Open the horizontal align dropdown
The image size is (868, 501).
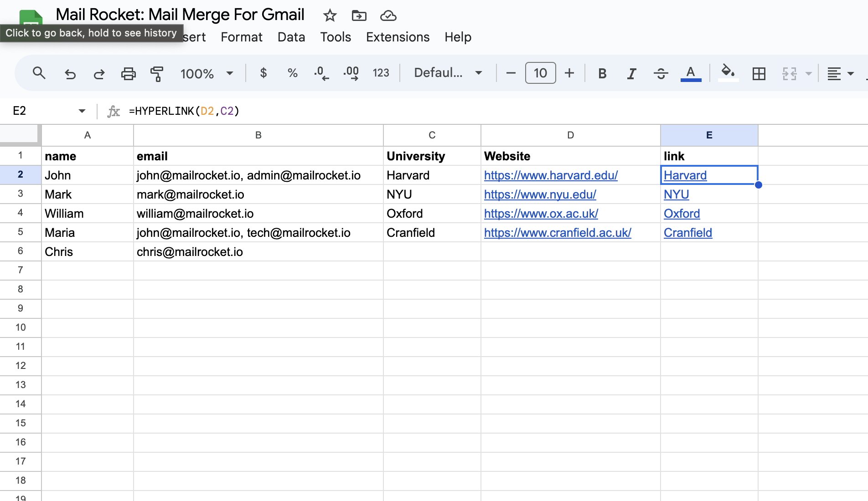click(x=840, y=73)
